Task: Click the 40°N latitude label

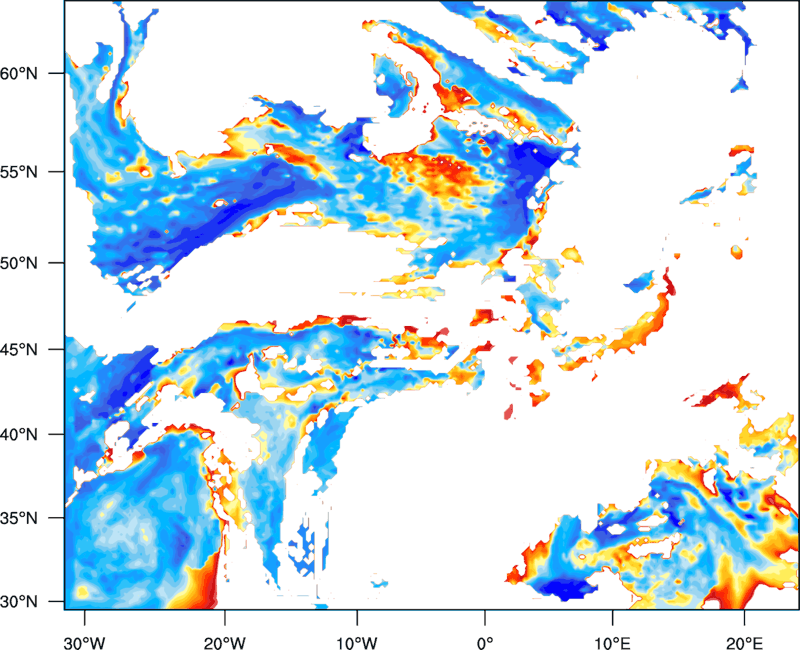Action: click(x=19, y=434)
